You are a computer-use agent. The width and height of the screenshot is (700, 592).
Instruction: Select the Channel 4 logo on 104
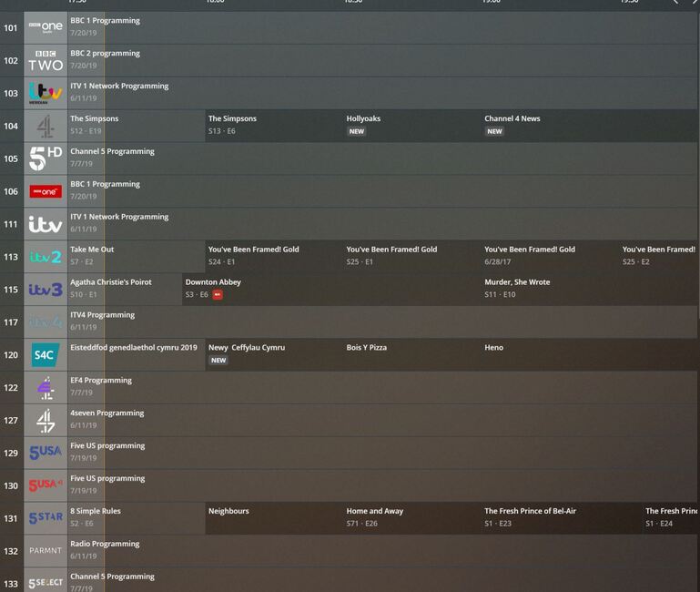46,126
